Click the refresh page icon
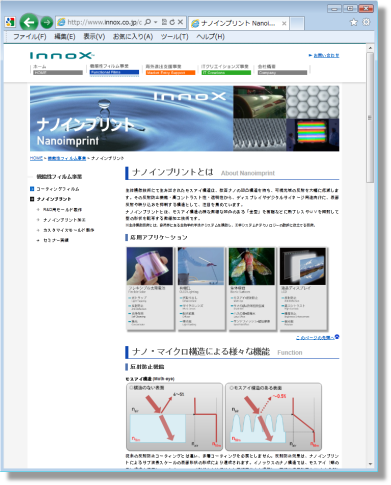This screenshot has width=391, height=485. pos(172,22)
